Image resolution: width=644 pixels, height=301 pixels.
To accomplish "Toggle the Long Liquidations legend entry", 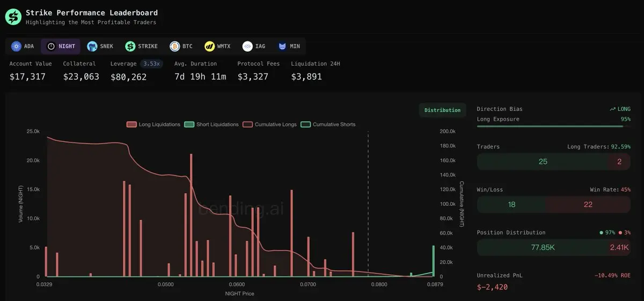I will coord(153,124).
